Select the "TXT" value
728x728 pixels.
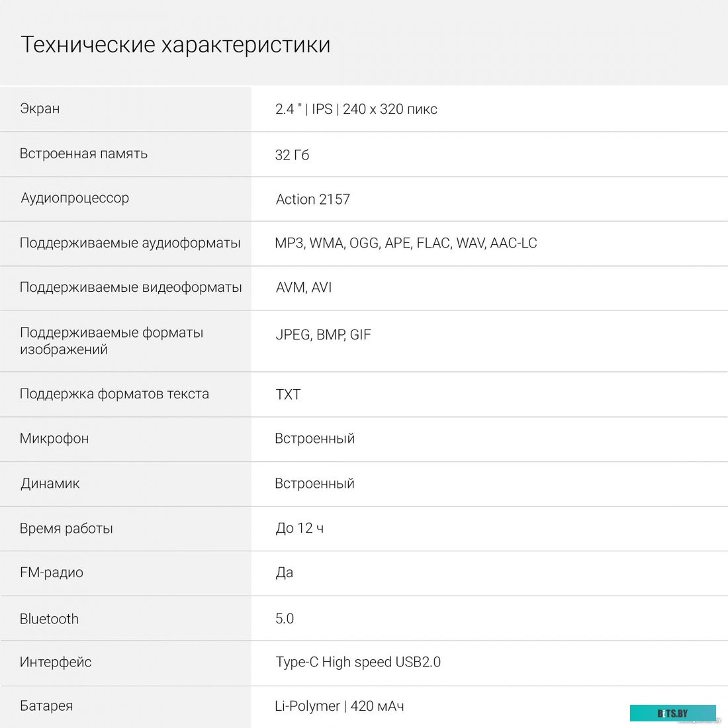click(288, 394)
